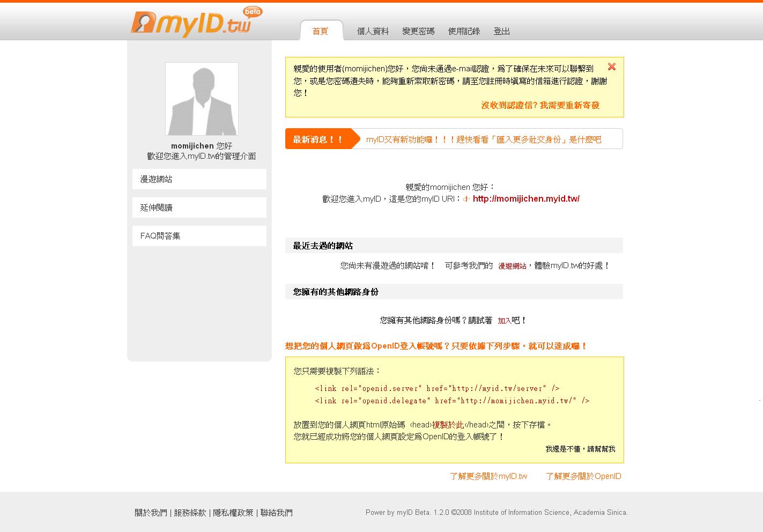Viewport: 763px width, 532px height.
Task: Open the 個人資料 tab
Action: [x=373, y=31]
